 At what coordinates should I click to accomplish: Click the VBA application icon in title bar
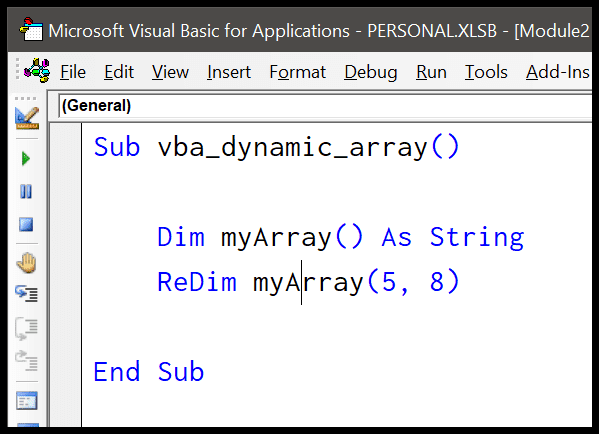(x=31, y=29)
